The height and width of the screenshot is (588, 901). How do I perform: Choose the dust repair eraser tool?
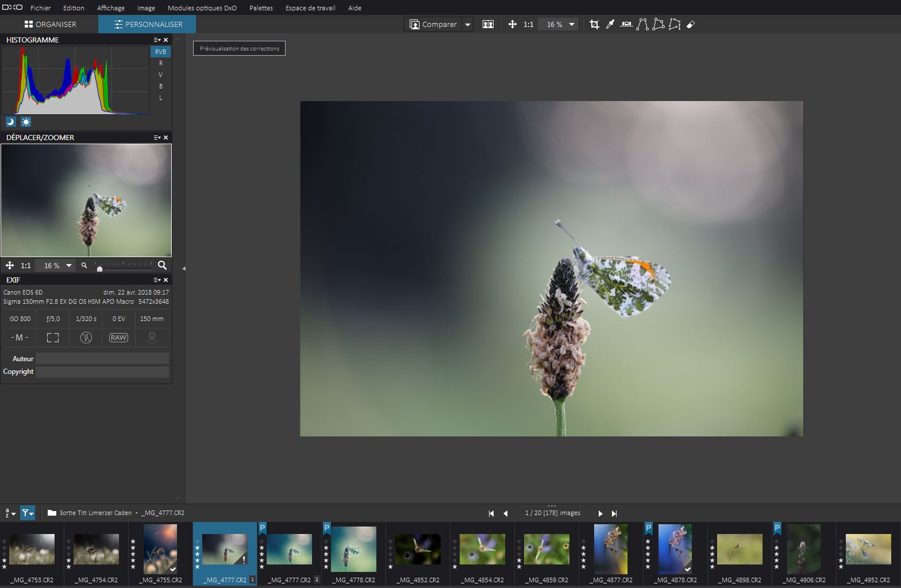(x=691, y=24)
